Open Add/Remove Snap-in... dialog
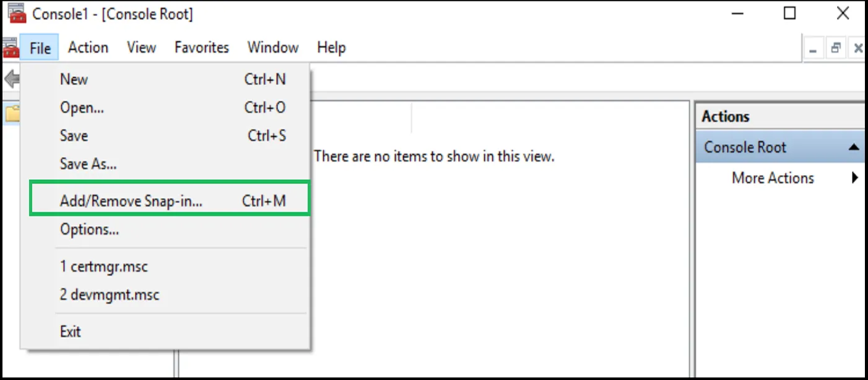The width and height of the screenshot is (868, 380). click(x=131, y=201)
